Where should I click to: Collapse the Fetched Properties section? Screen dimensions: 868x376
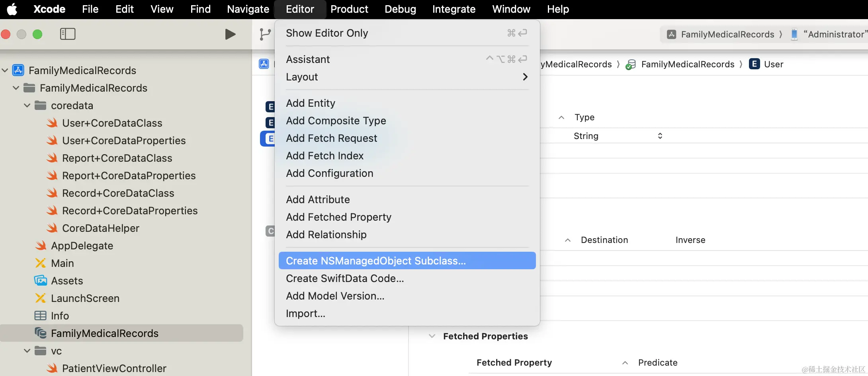tap(432, 336)
